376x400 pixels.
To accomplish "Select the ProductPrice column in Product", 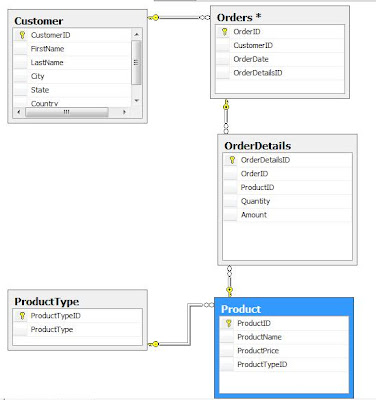I will 284,350.
